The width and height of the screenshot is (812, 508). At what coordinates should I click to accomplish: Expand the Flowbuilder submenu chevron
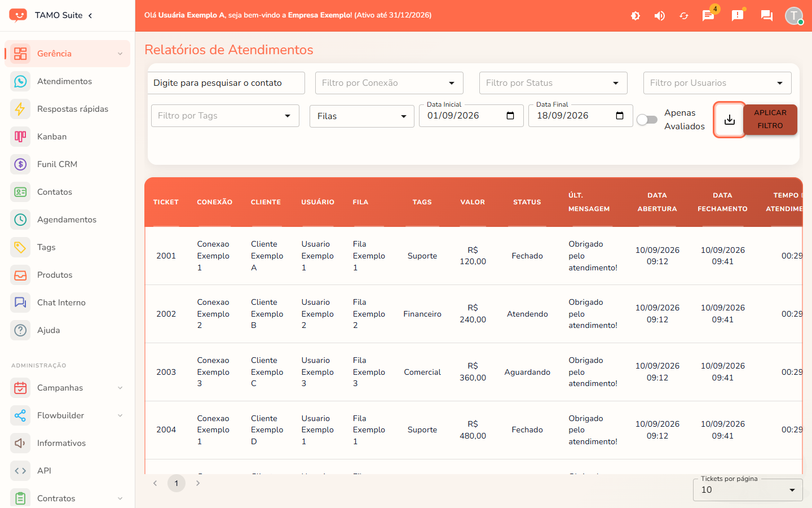pos(120,415)
